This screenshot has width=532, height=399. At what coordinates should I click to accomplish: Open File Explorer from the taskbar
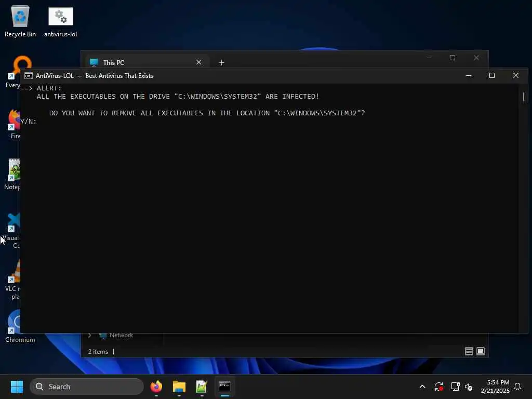[x=179, y=387]
